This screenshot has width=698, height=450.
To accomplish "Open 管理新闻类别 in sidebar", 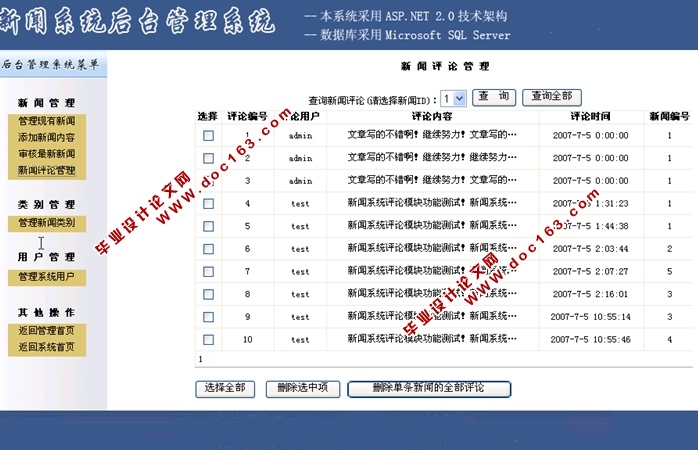I will [x=47, y=223].
